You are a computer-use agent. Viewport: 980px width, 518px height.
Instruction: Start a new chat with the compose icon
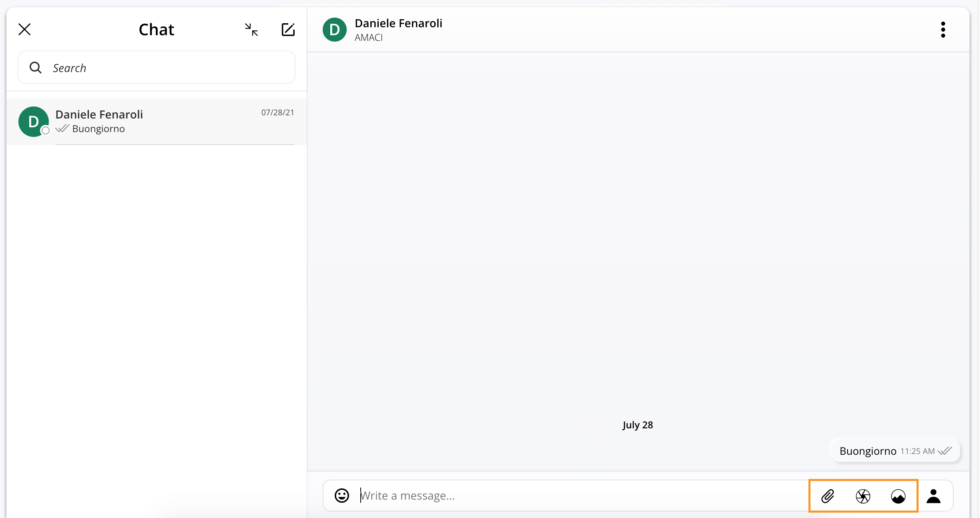tap(288, 29)
